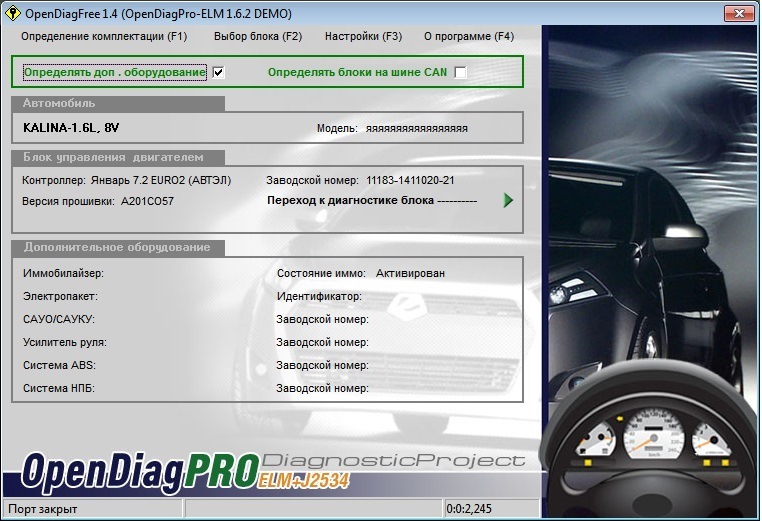Viewport: 762px width, 521px height.
Task: Click the 'Определять блоки на шине CAN' label
Action: coord(357,72)
